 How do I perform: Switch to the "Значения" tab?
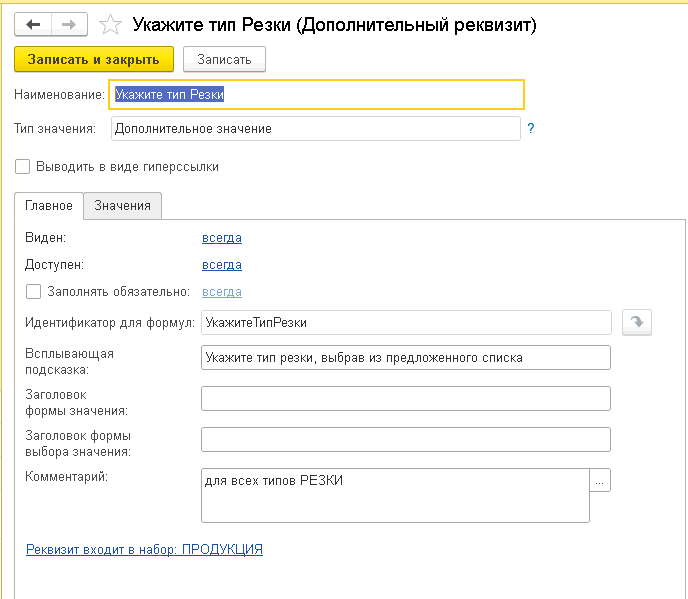(122, 205)
